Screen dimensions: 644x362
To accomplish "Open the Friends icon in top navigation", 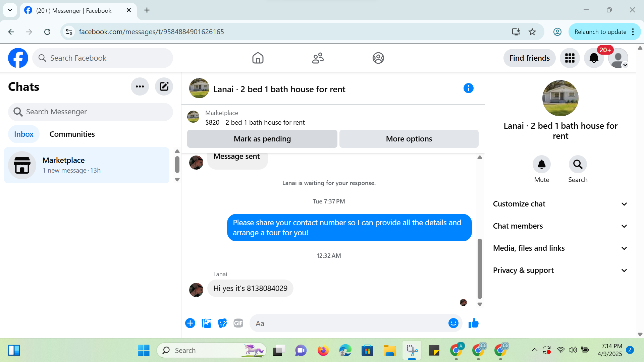I will click(x=318, y=58).
